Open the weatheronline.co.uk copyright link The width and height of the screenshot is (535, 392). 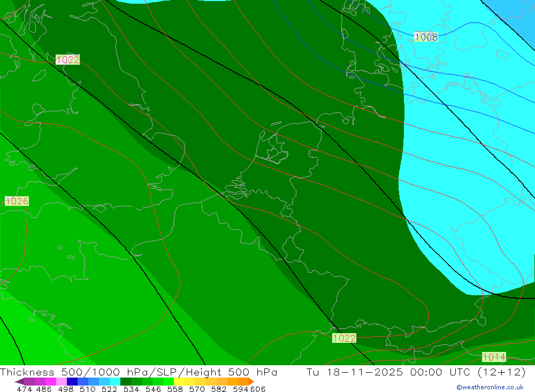[490, 387]
